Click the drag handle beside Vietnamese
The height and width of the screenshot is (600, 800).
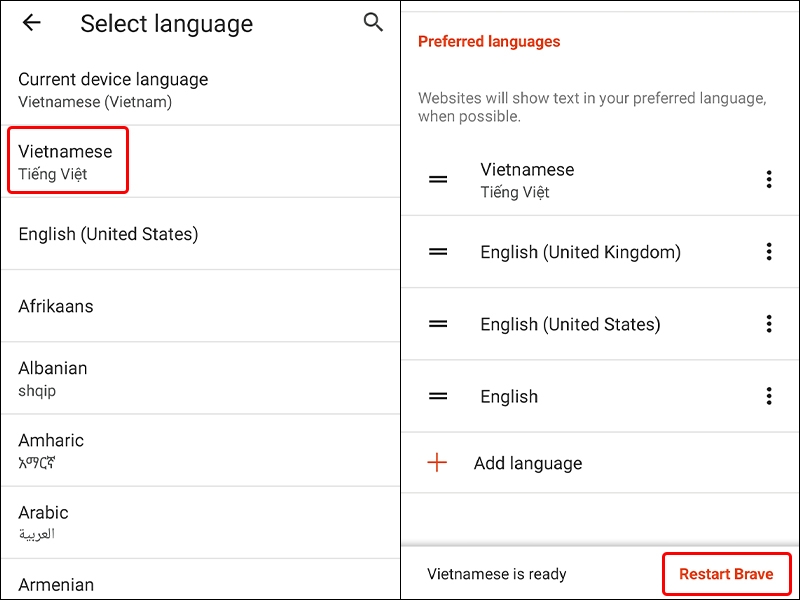[438, 180]
